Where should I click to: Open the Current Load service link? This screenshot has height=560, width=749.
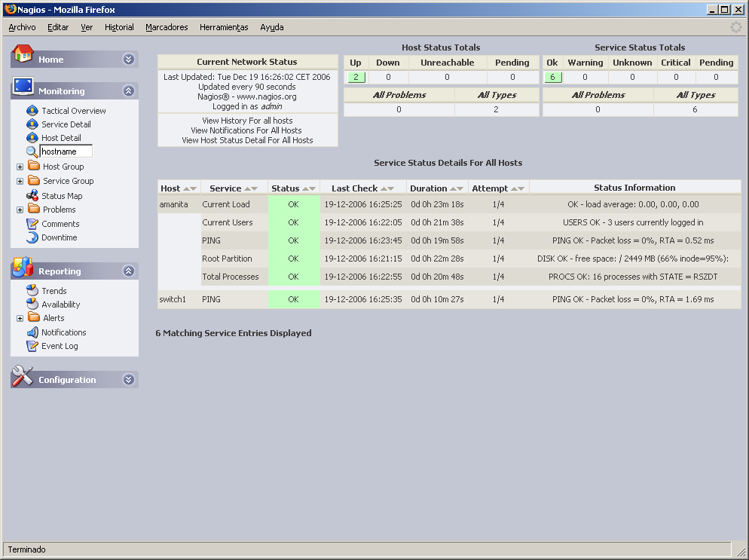click(x=226, y=204)
